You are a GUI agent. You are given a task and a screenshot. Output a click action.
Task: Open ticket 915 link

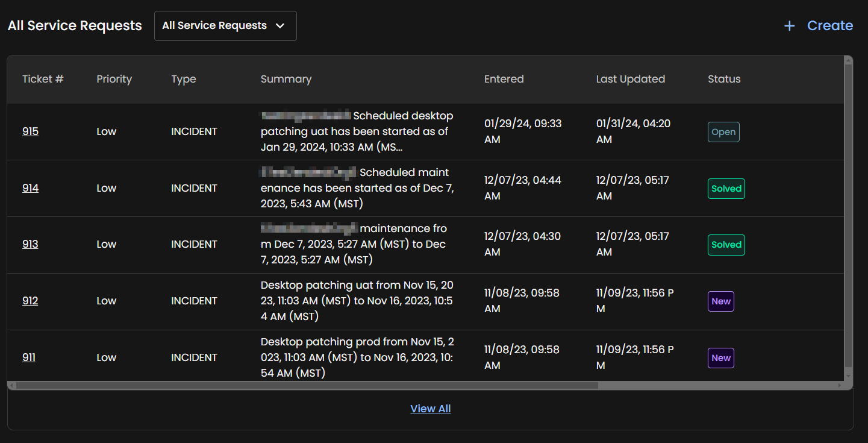click(x=30, y=131)
